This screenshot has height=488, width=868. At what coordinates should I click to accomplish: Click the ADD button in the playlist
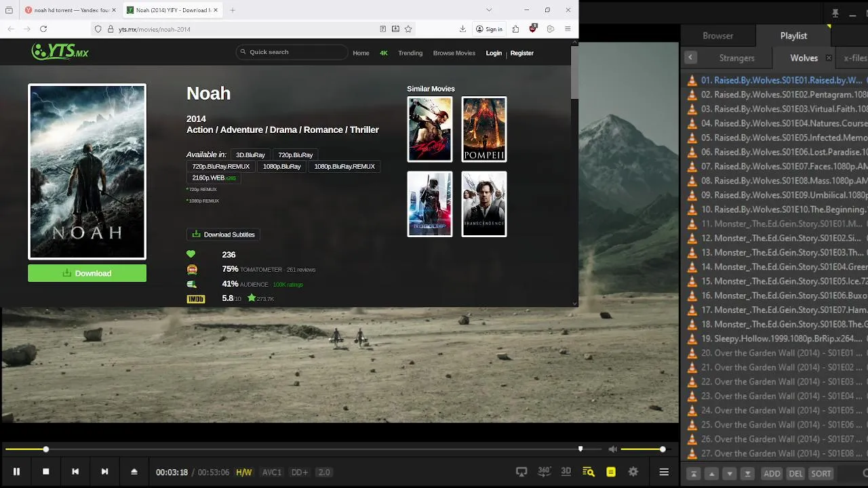pos(772,473)
